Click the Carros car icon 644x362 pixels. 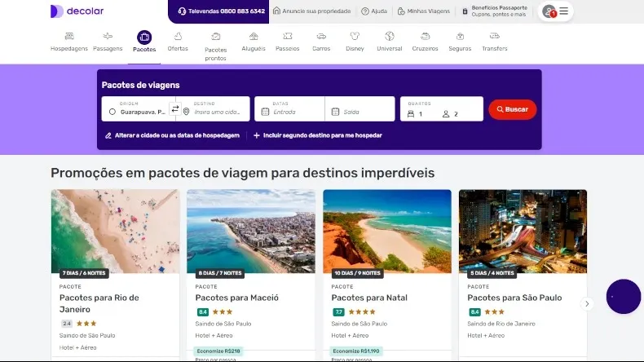[x=321, y=36]
